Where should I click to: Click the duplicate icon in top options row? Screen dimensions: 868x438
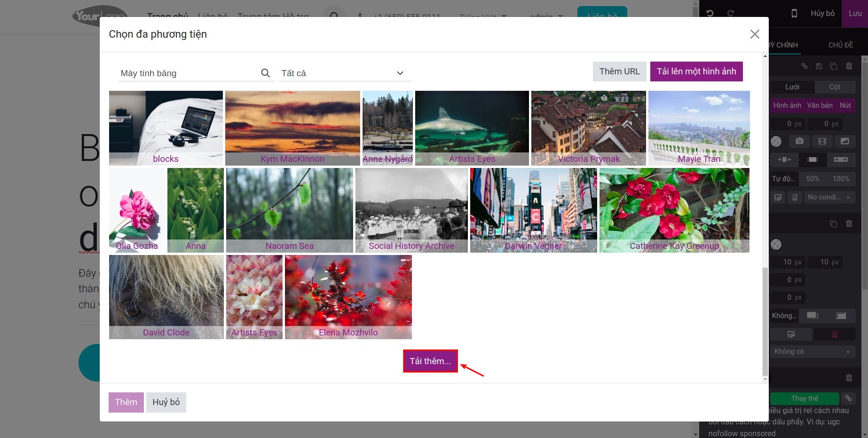(x=833, y=66)
